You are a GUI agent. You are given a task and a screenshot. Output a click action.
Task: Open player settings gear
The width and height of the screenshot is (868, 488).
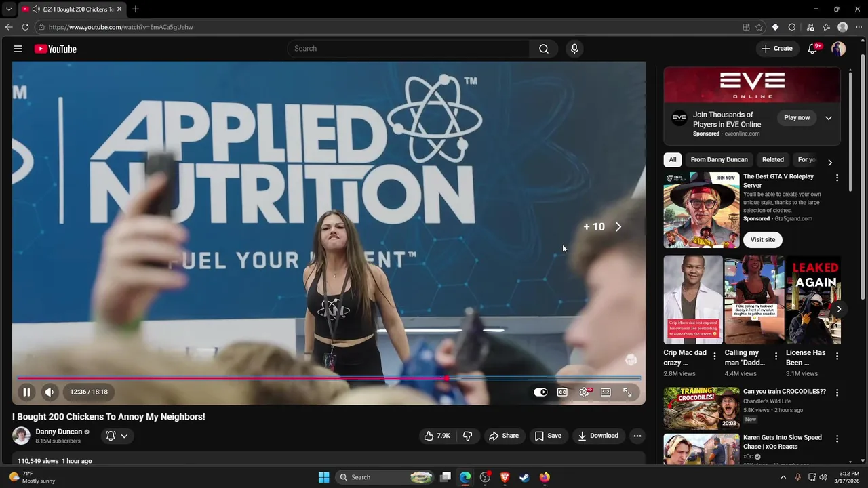pos(584,392)
